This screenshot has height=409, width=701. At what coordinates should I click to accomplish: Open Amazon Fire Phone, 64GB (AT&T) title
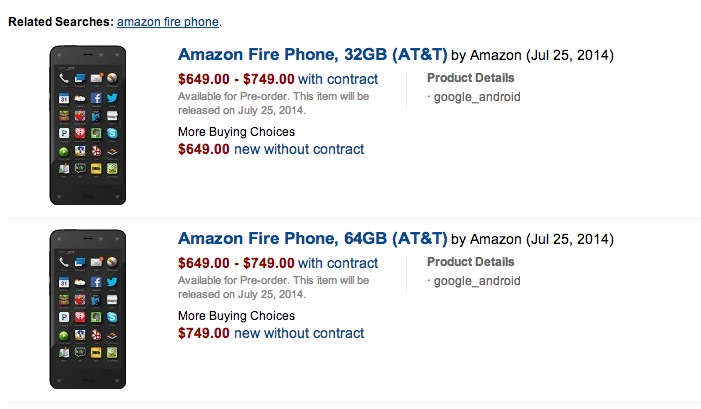(312, 238)
